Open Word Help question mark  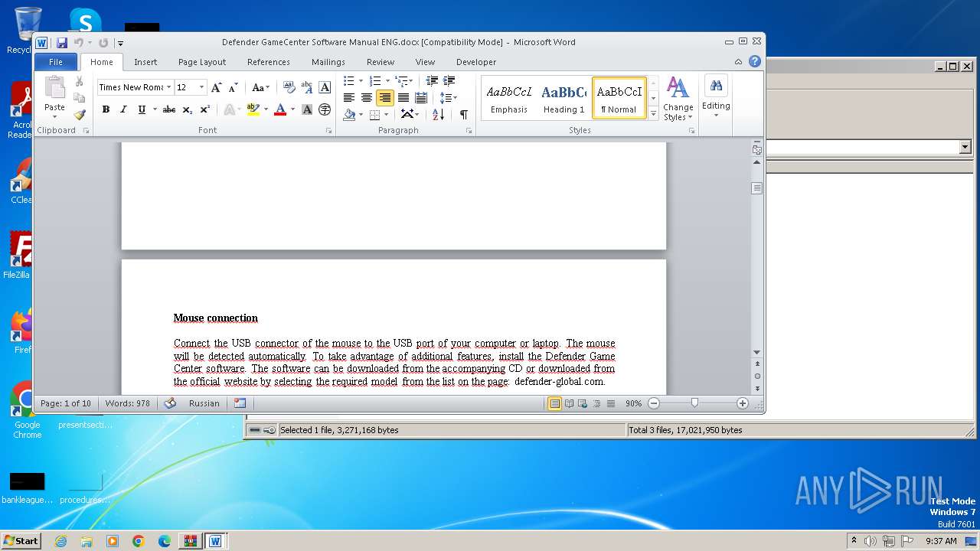[x=755, y=61]
